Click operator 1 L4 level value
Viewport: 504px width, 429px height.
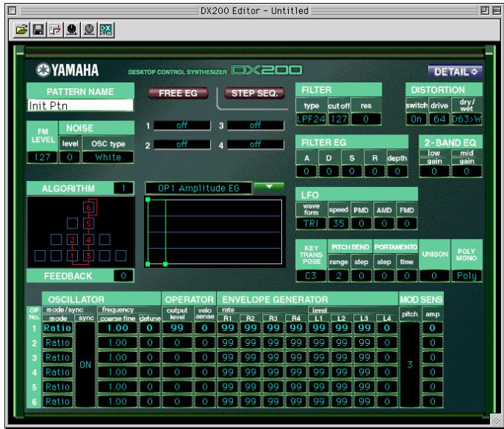click(387, 328)
